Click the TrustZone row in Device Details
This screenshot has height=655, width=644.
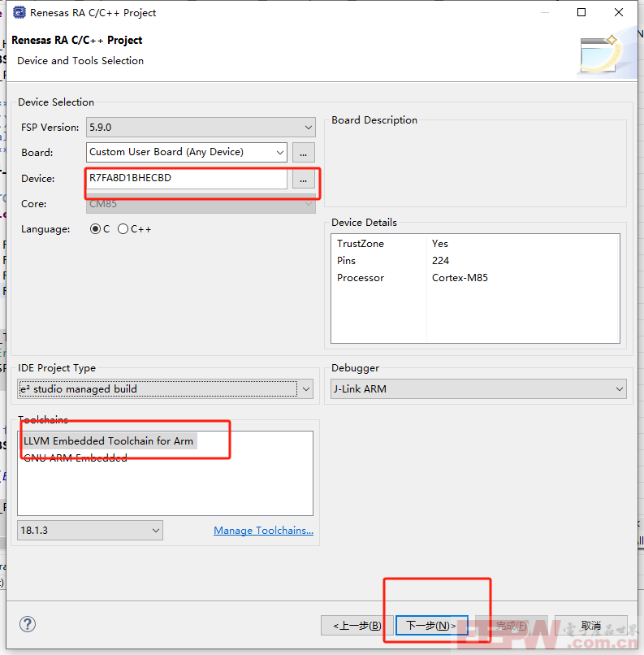coord(475,244)
